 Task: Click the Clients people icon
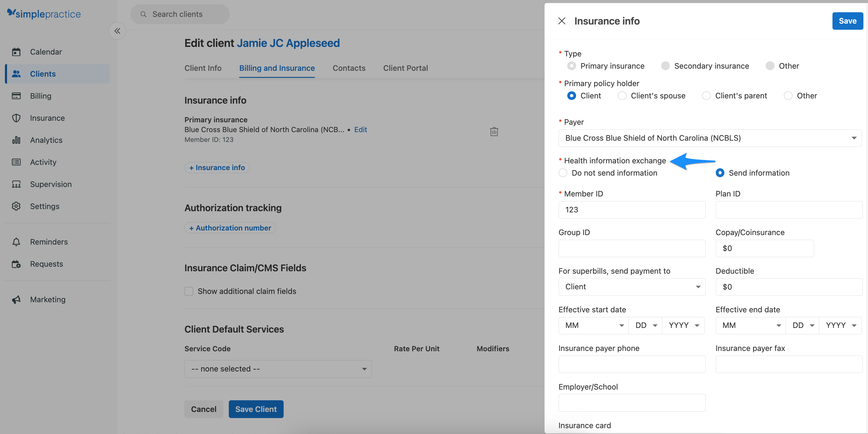[16, 74]
